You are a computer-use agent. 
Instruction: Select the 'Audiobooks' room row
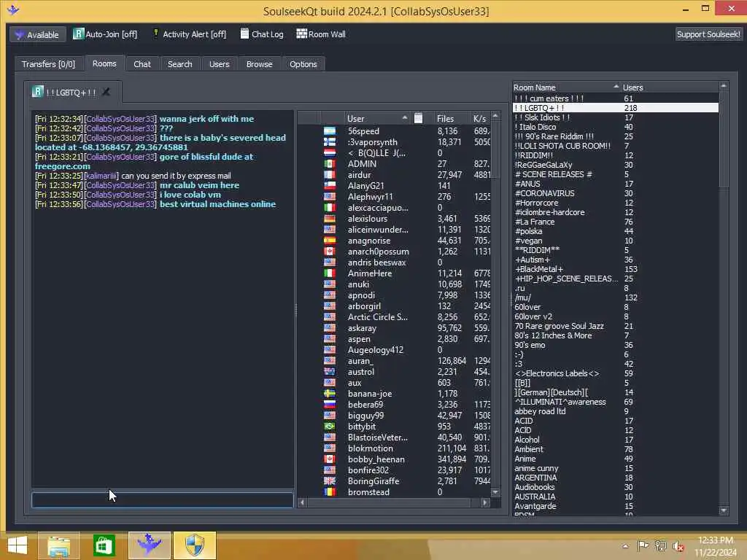coord(616,487)
